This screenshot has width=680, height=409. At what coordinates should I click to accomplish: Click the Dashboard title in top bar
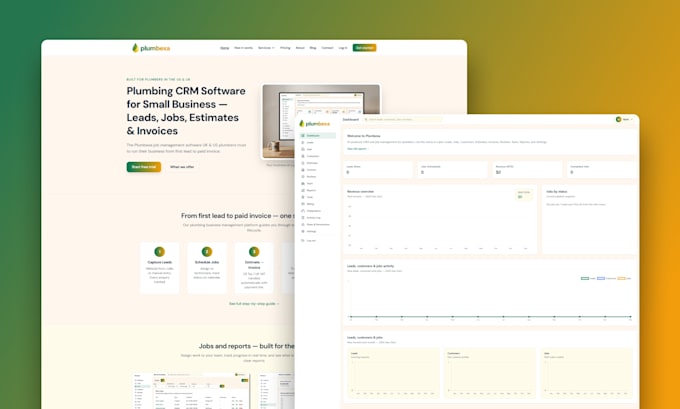pos(351,119)
